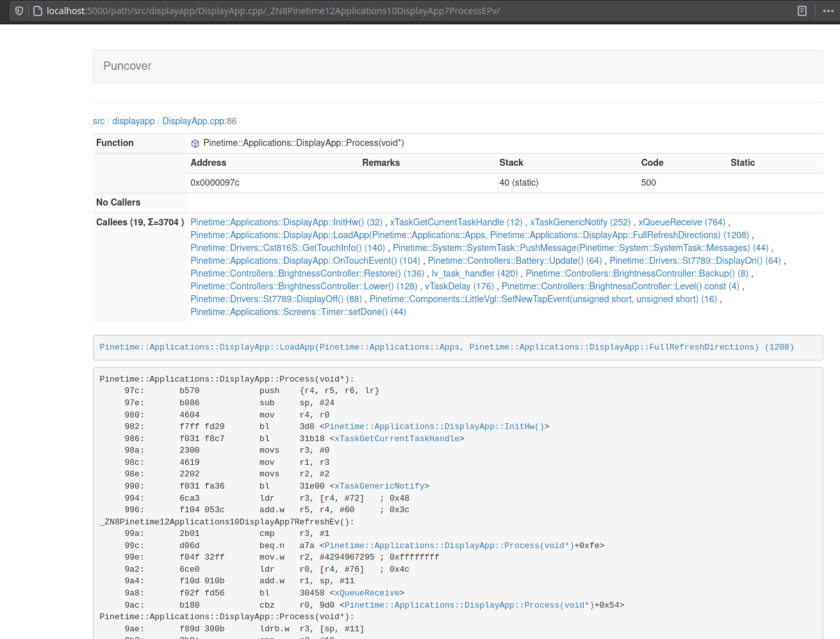Follow xTaskGetCurrentTaskHandle link in disassembly
This screenshot has height=639, width=840.
coord(397,439)
